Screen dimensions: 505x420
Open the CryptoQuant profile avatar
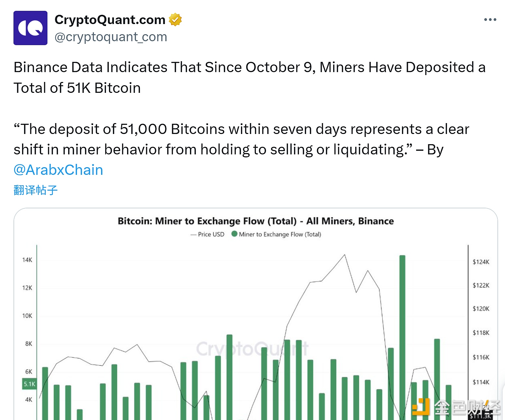point(30,28)
